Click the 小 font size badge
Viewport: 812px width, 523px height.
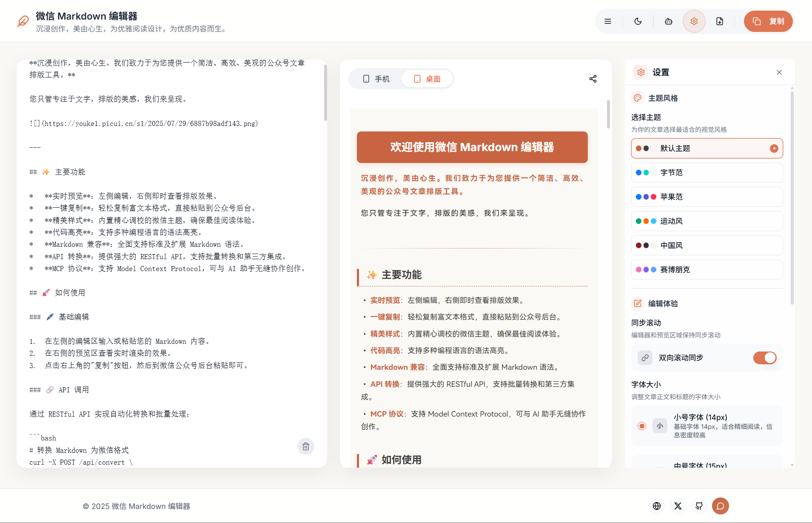[660, 426]
